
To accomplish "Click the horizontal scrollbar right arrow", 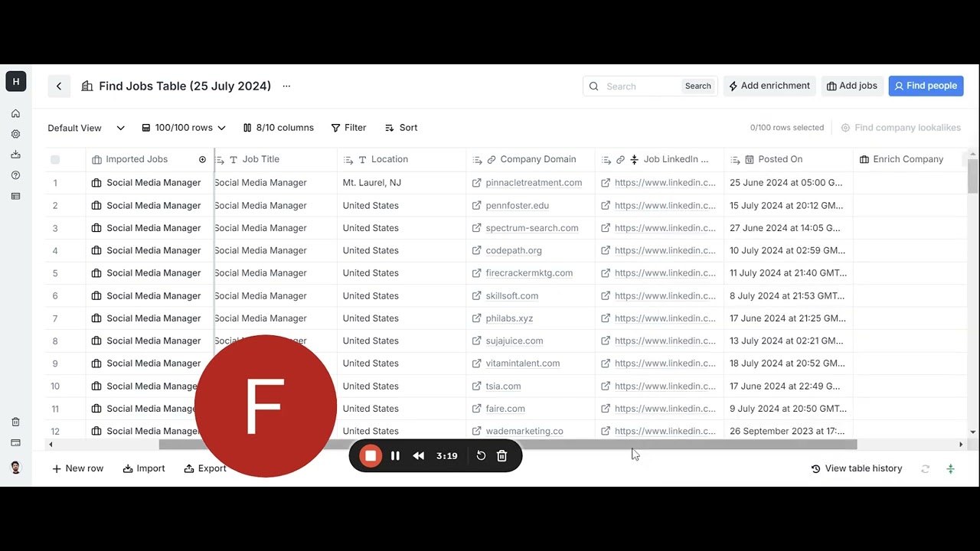I will 961,445.
